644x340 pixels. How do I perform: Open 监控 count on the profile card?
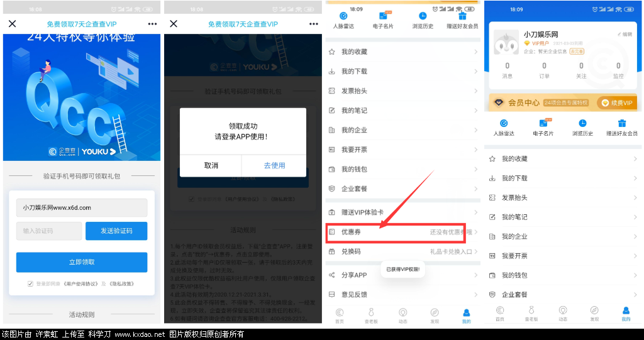coord(619,70)
